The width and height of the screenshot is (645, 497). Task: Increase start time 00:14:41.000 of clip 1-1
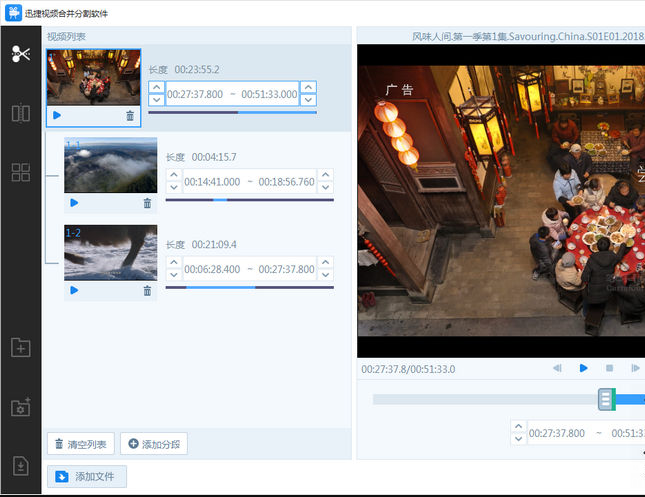[174, 175]
